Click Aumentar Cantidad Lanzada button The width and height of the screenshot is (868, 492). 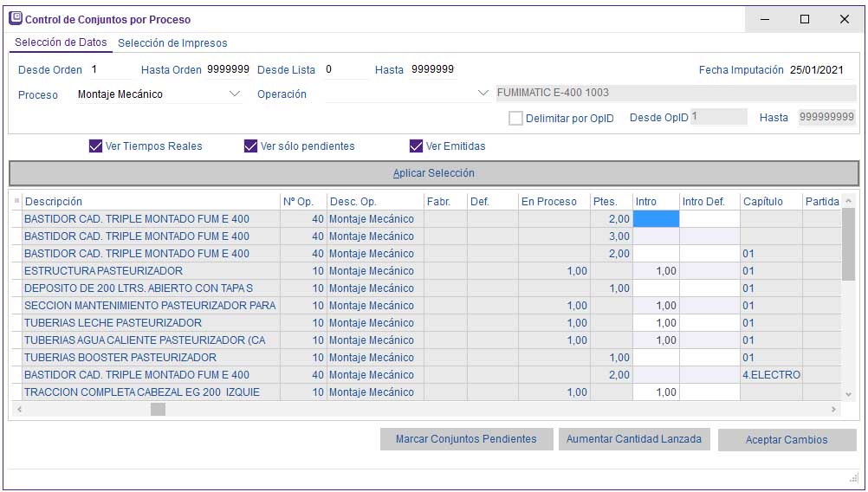pos(634,439)
